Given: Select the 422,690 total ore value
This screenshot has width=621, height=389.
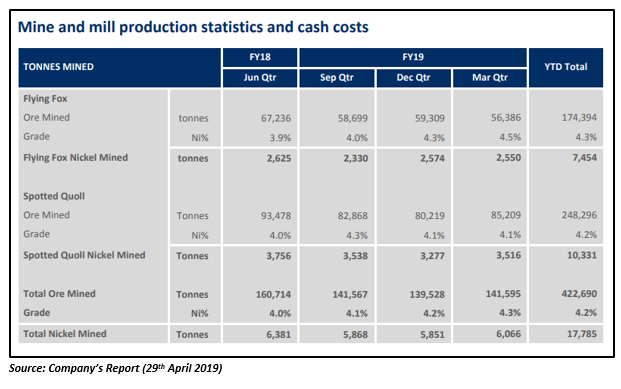Looking at the screenshot, I should 579,294.
